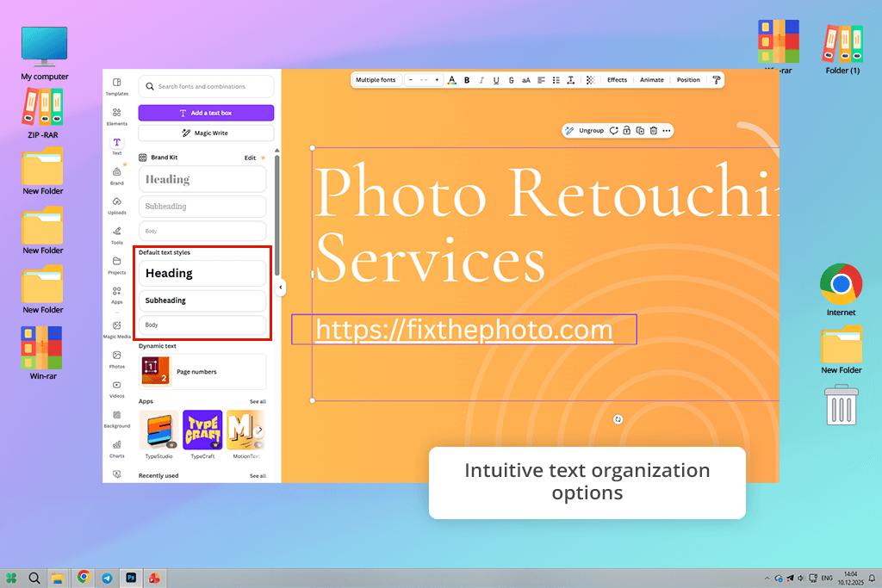Duplicate the selected group
Viewport: 882px width, 588px height.
tap(640, 130)
